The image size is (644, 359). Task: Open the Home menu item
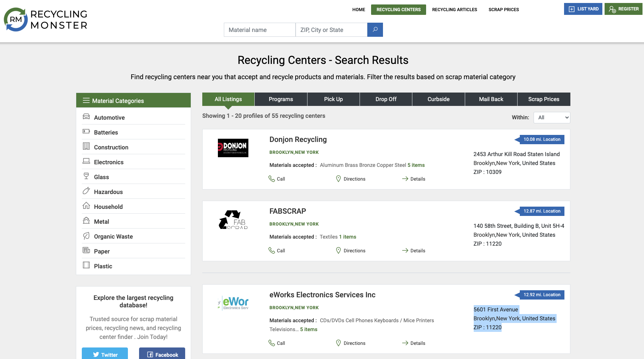[x=358, y=10]
